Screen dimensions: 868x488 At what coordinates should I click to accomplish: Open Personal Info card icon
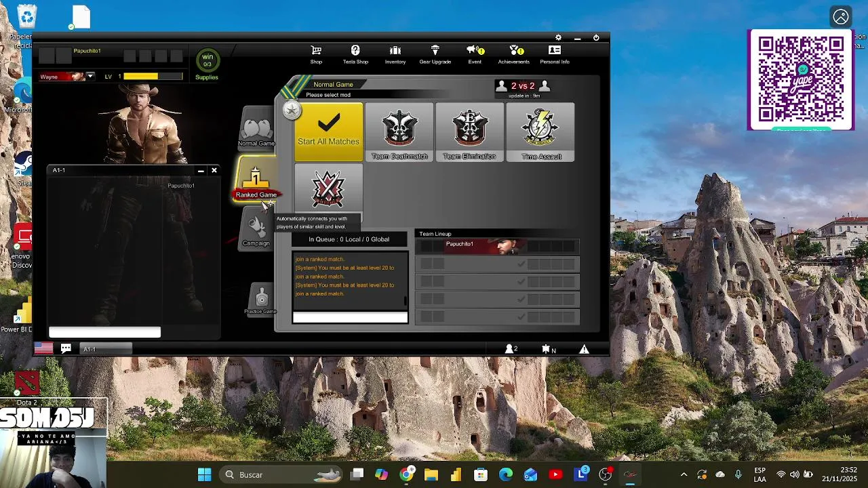(x=555, y=51)
